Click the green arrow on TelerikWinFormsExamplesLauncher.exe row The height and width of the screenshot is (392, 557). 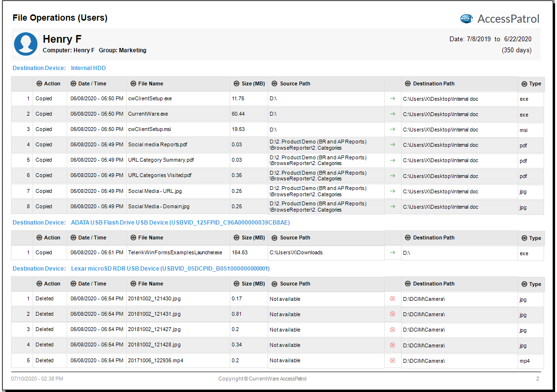pos(392,252)
